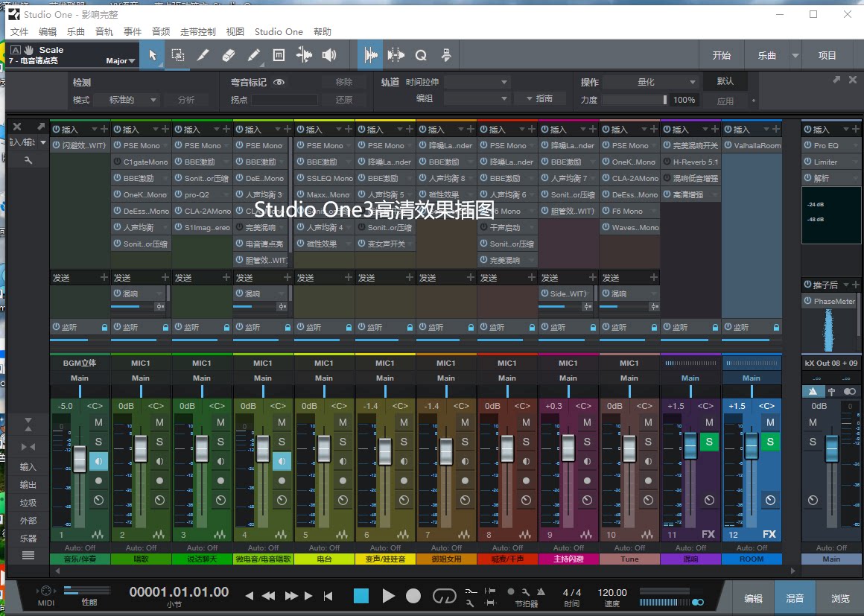Open the 视图 menu

tap(235, 31)
